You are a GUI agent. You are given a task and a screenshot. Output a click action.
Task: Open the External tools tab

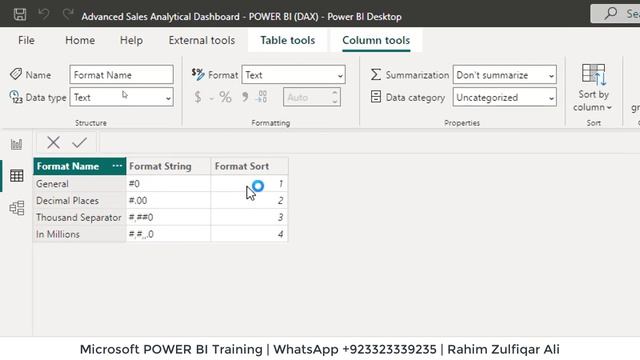click(x=202, y=40)
